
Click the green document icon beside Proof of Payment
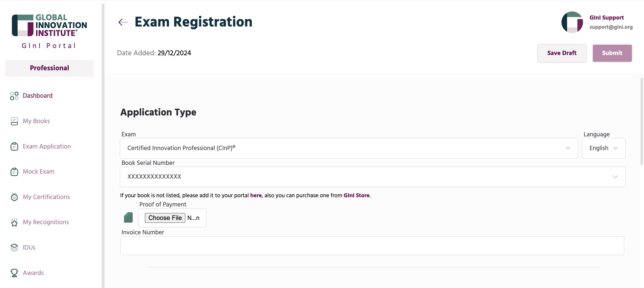point(128,217)
